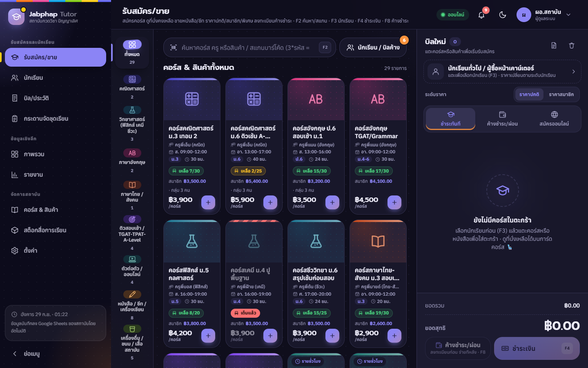Open รับสมัคร/ขาย in sidebar
The width and height of the screenshot is (588, 368).
[x=56, y=57]
